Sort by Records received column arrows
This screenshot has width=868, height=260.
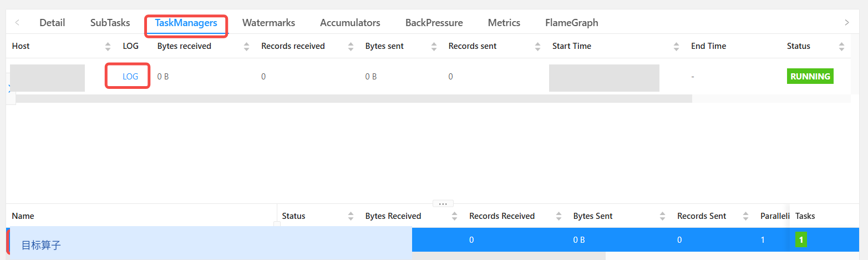click(351, 47)
